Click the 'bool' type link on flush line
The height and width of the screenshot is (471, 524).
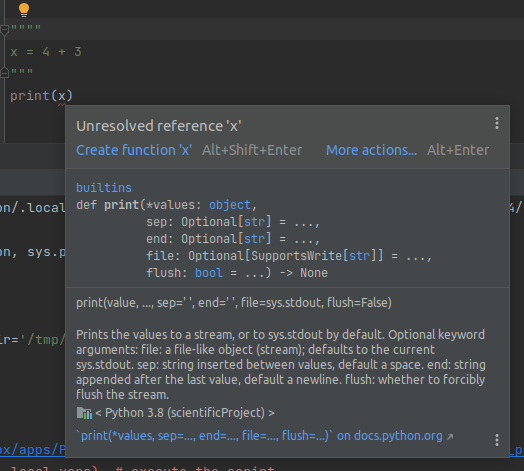[209, 273]
